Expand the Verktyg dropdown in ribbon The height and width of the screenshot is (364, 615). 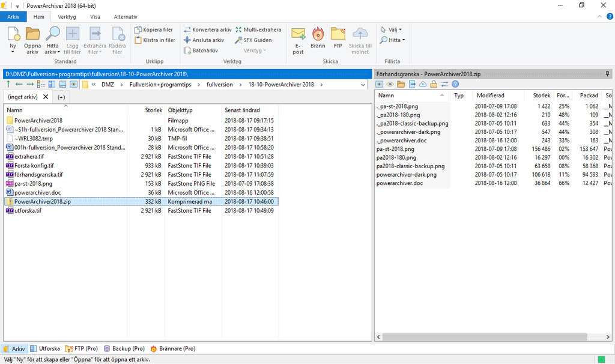point(255,50)
